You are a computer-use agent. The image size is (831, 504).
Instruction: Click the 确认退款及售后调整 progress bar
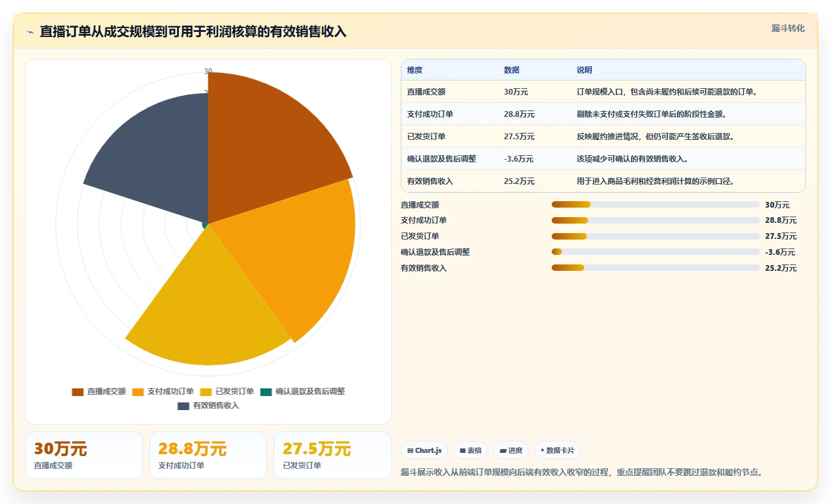(655, 252)
